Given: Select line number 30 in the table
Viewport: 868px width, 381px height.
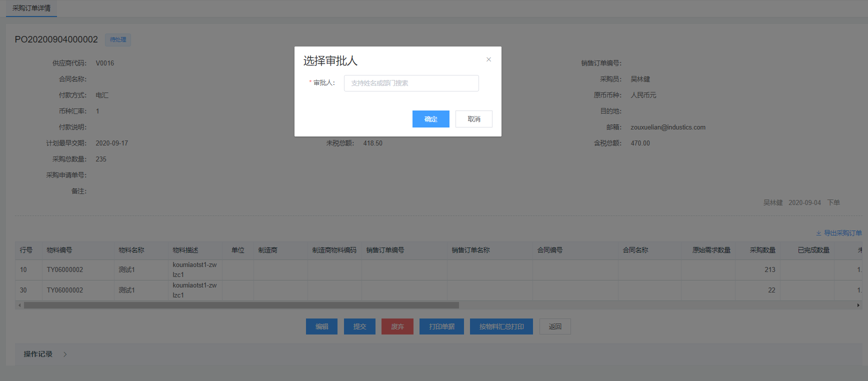Looking at the screenshot, I should (23, 290).
